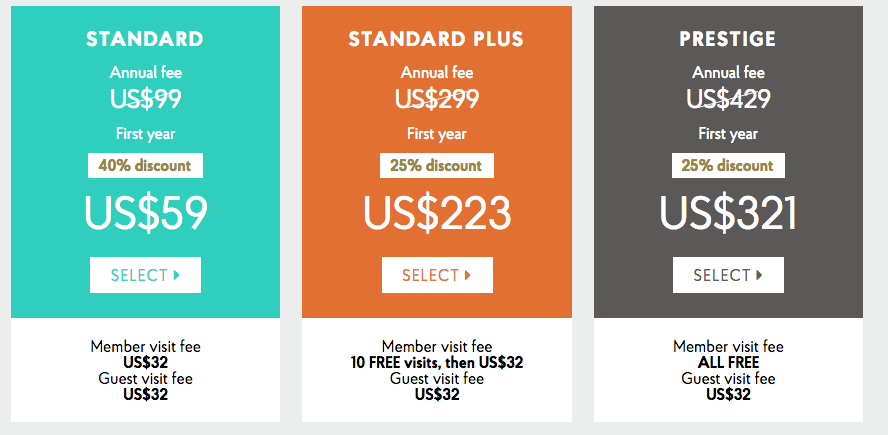
Task: Click the PRESTIGE plan heading
Action: click(728, 40)
